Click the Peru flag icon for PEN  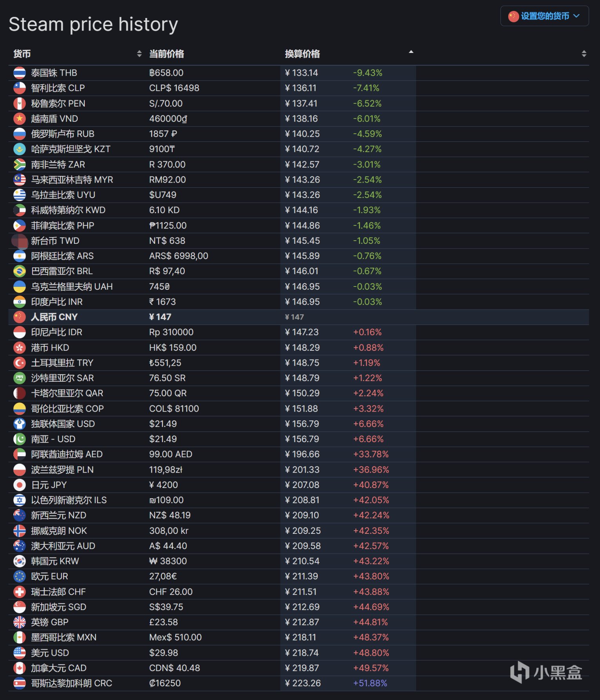20,103
